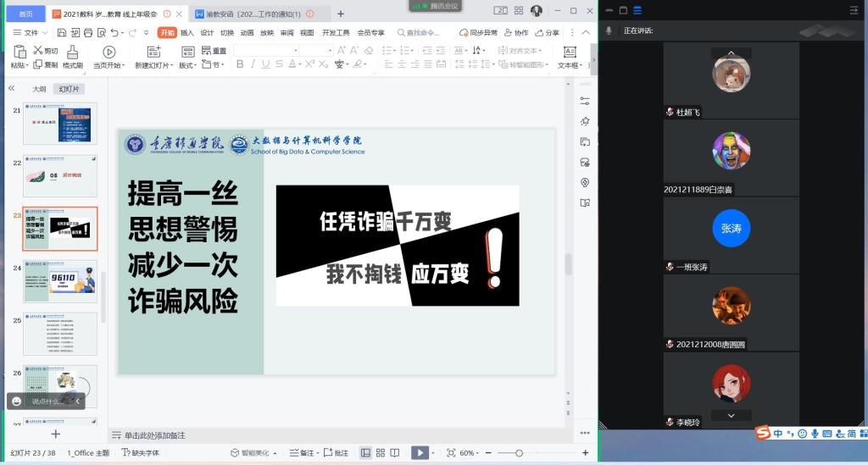Click the add slide plus icon below thumbnails
Image resolution: width=868 pixels, height=465 pixels.
56,435
